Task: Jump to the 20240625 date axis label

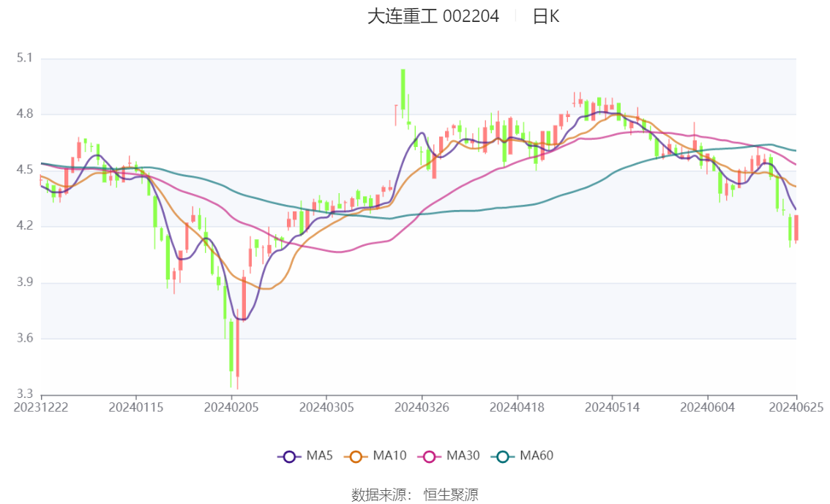Action: (x=796, y=407)
